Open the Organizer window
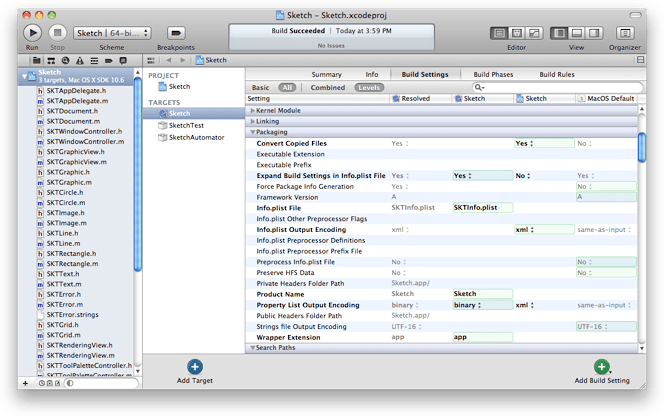The image size is (664, 416). coord(625,33)
